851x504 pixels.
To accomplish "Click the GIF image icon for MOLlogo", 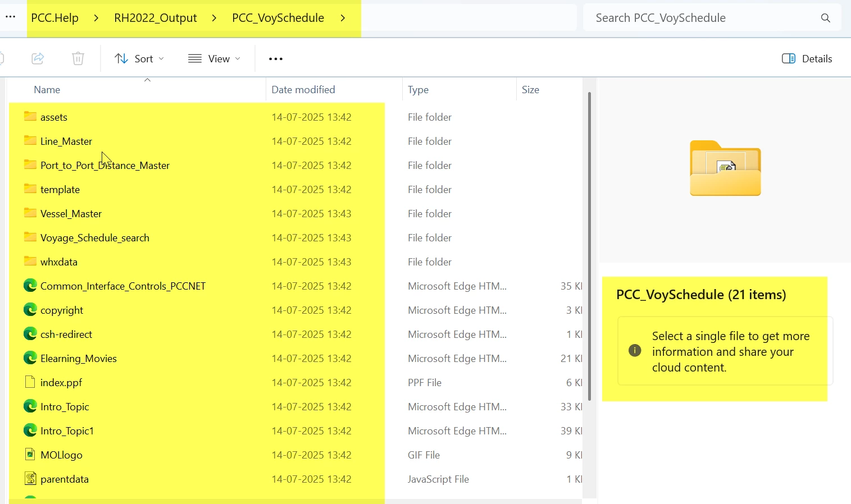I will pos(30,455).
